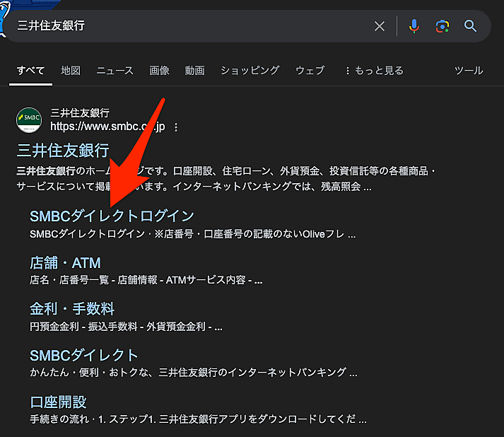Open the 動画 tab

coord(194,70)
